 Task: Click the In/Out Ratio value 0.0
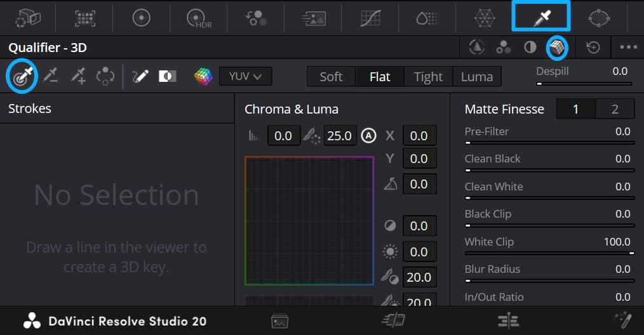[622, 297]
